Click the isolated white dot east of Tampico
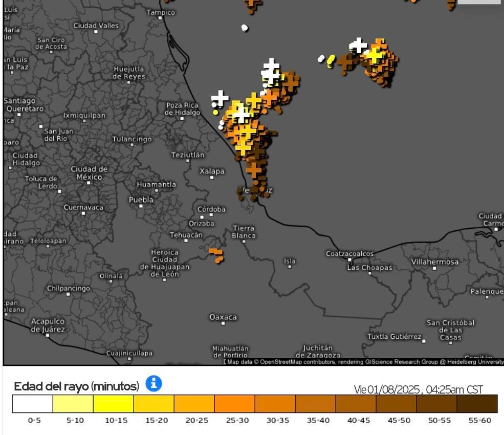This screenshot has width=504, height=435. [x=245, y=28]
